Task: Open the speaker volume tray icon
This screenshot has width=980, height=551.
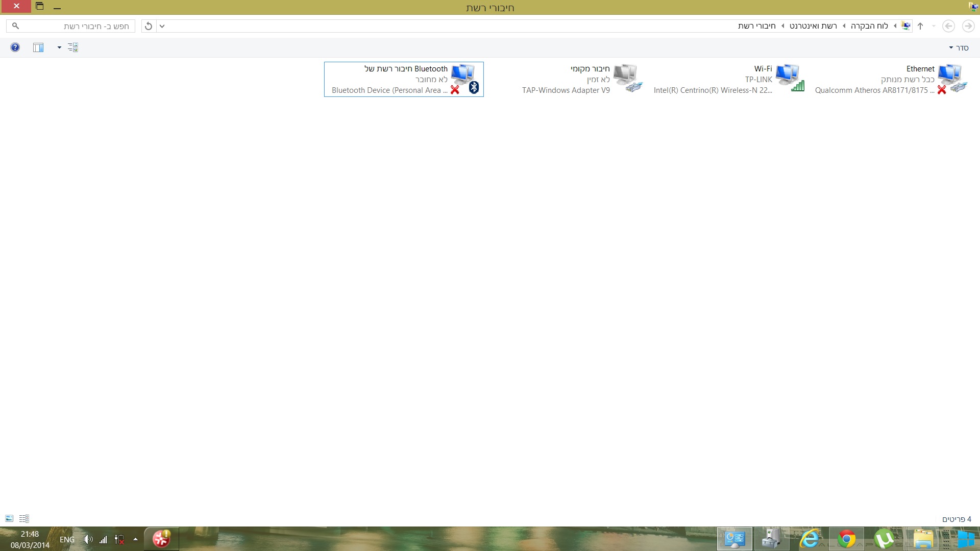Action: tap(88, 539)
